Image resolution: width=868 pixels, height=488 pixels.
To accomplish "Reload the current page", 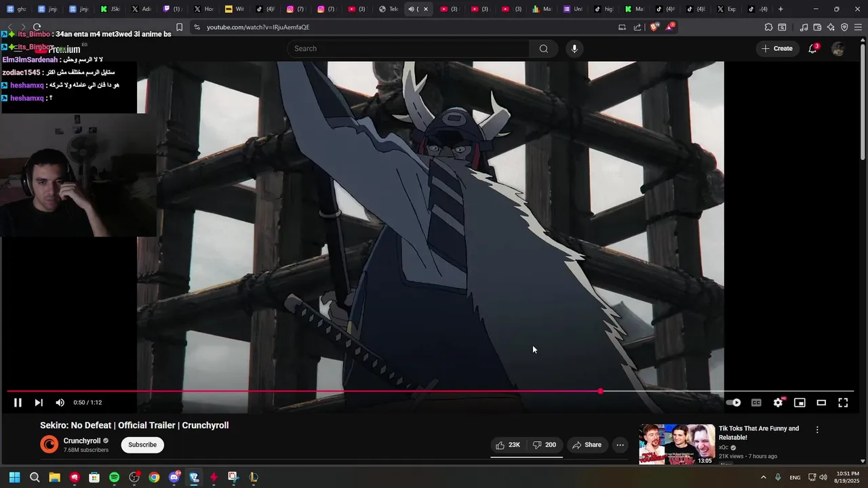I will point(37,27).
